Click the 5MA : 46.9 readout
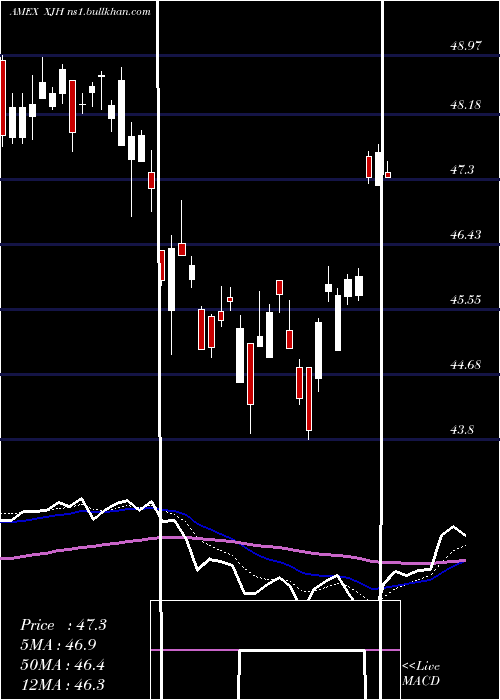 pyautogui.click(x=58, y=645)
